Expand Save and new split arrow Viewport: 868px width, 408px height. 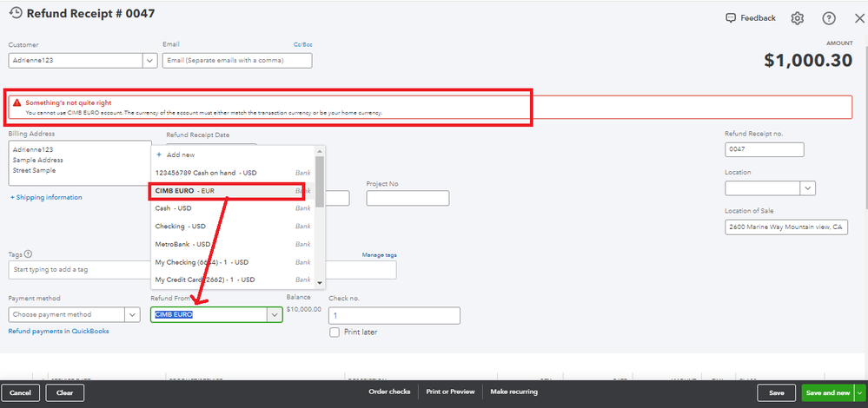859,392
